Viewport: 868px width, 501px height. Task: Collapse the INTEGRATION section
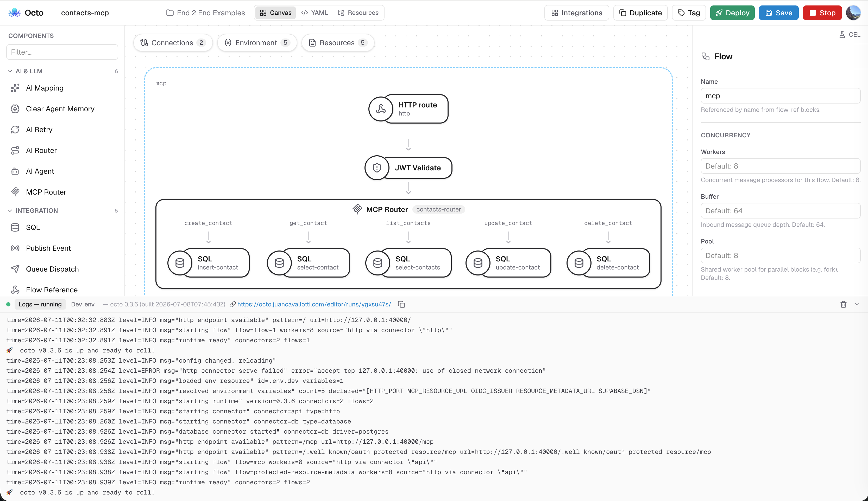pyautogui.click(x=10, y=211)
